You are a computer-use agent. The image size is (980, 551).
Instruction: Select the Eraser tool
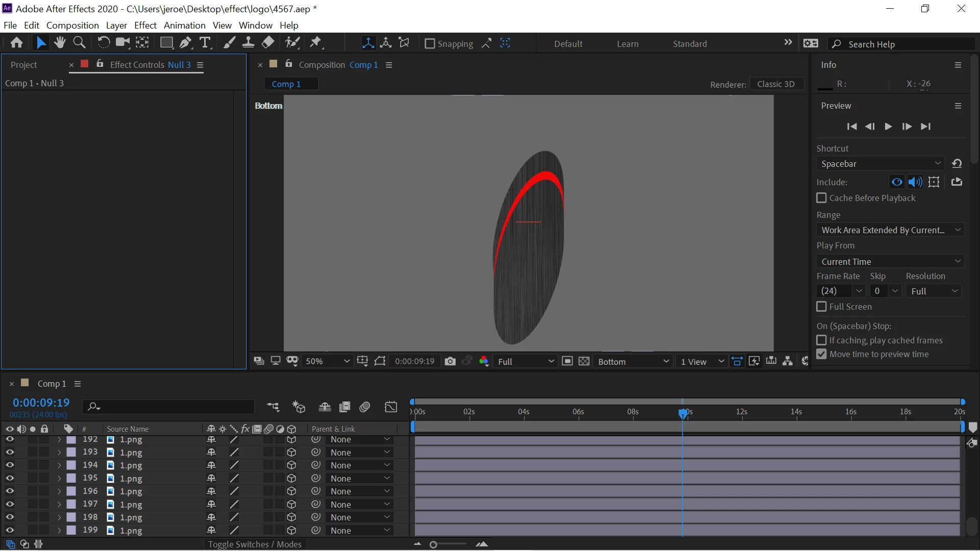click(268, 43)
